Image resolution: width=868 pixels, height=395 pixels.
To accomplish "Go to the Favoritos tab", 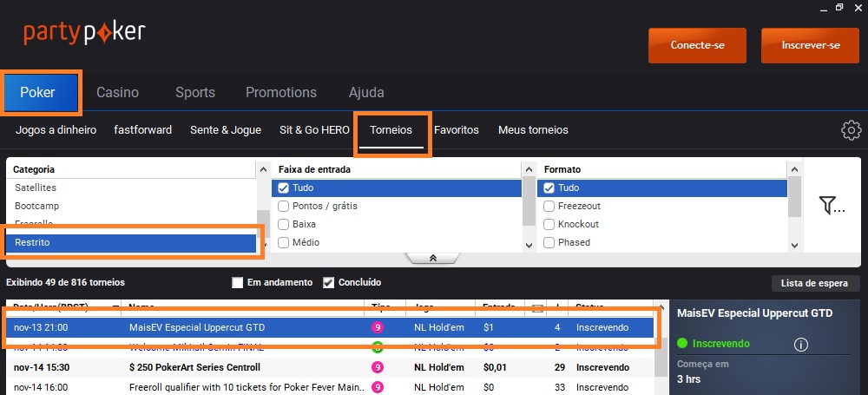I will coord(457,130).
